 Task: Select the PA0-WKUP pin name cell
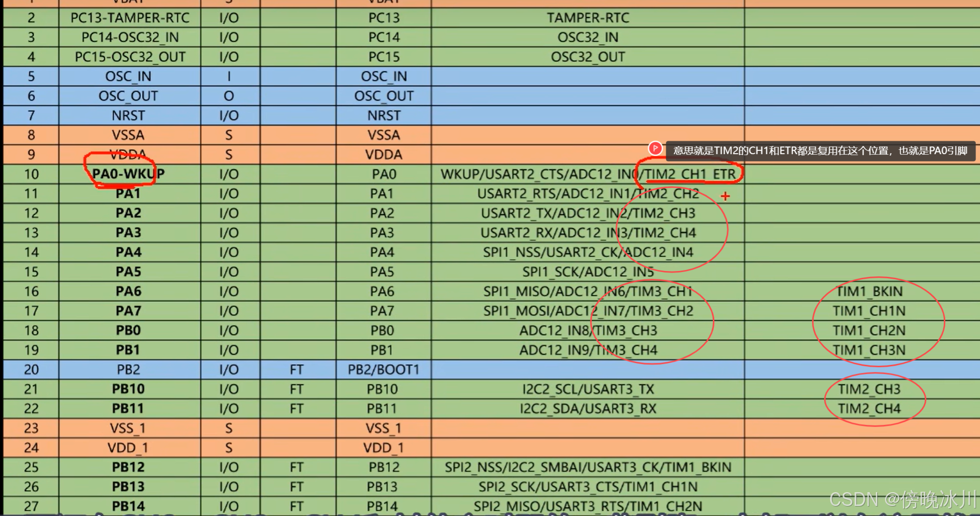coord(128,174)
